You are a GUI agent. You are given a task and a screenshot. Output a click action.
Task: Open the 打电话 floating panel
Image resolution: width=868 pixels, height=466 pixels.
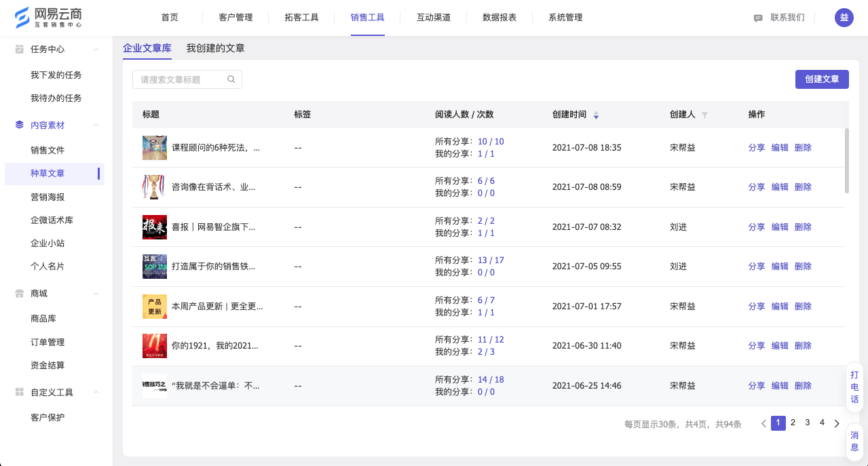[854, 387]
